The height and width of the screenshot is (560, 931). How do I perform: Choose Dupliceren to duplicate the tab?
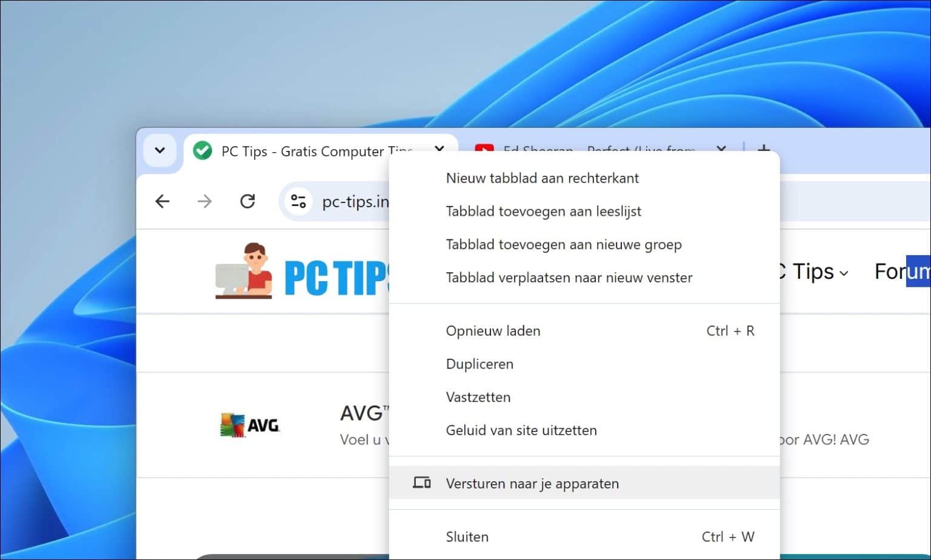(479, 364)
